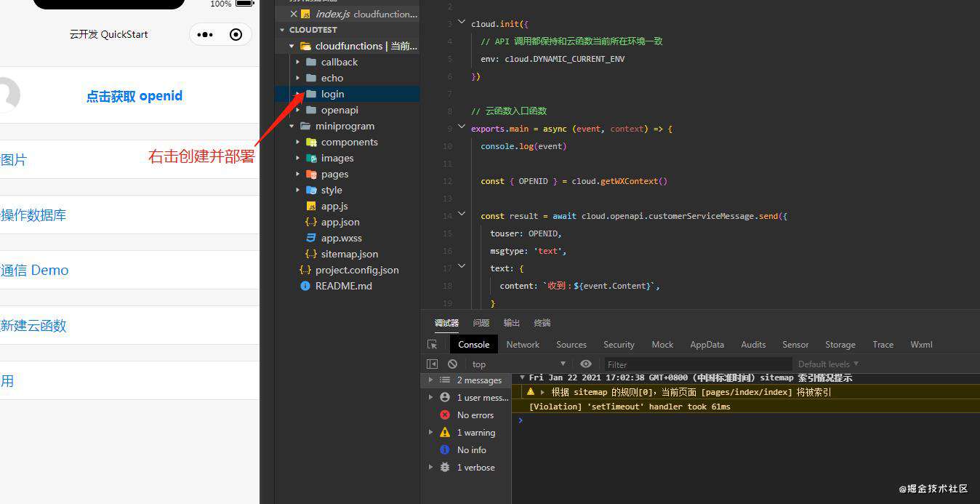Switch to the AppData tab
Viewport: 980px width, 504px height.
coord(707,345)
